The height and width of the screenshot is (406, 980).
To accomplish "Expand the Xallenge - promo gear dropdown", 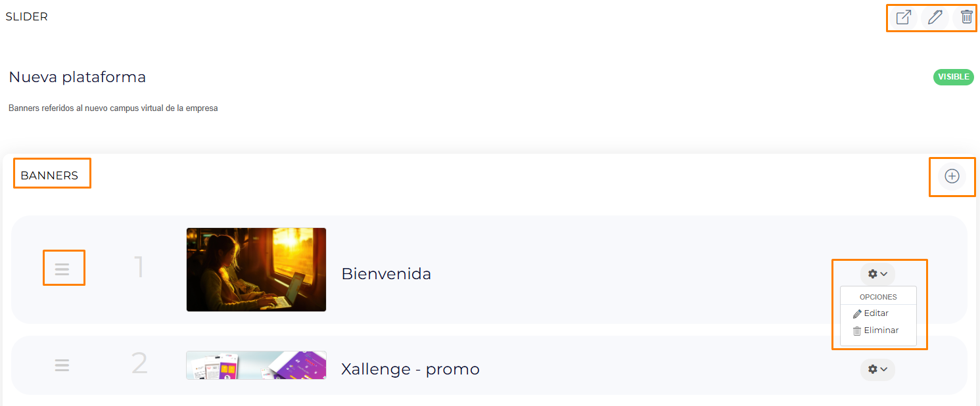I will (x=877, y=369).
